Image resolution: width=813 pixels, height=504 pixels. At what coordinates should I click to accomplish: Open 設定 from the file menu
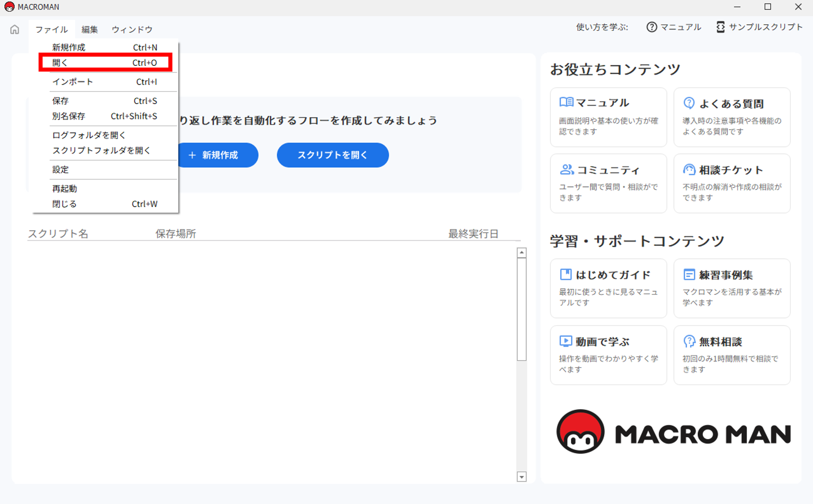(105, 169)
